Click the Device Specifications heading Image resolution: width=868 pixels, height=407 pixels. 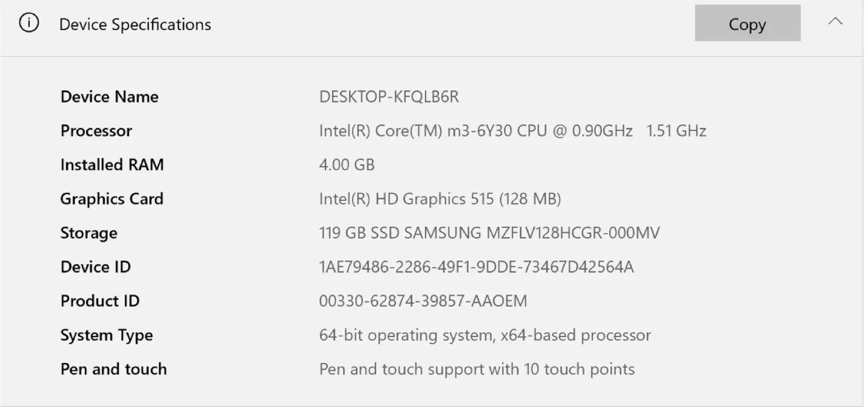(135, 24)
